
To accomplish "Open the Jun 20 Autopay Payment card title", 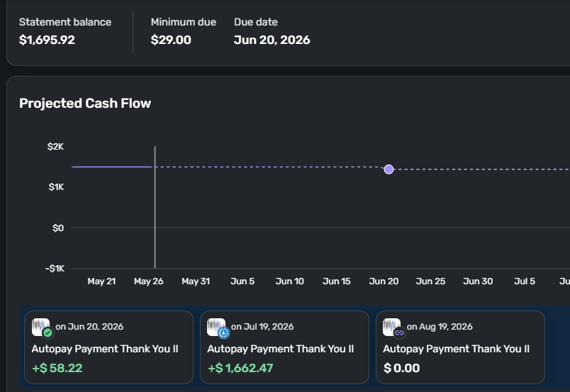I will (x=105, y=349).
